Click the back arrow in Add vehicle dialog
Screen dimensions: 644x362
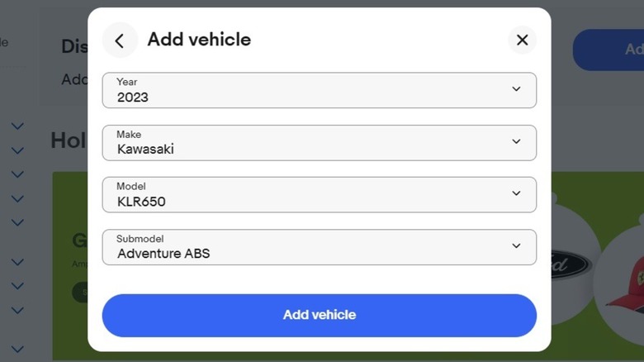(x=120, y=40)
